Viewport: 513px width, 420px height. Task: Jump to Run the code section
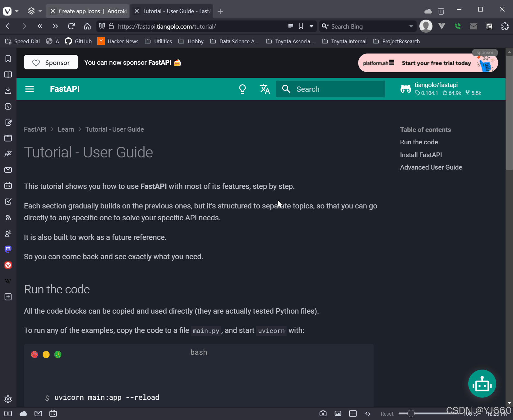[419, 142]
